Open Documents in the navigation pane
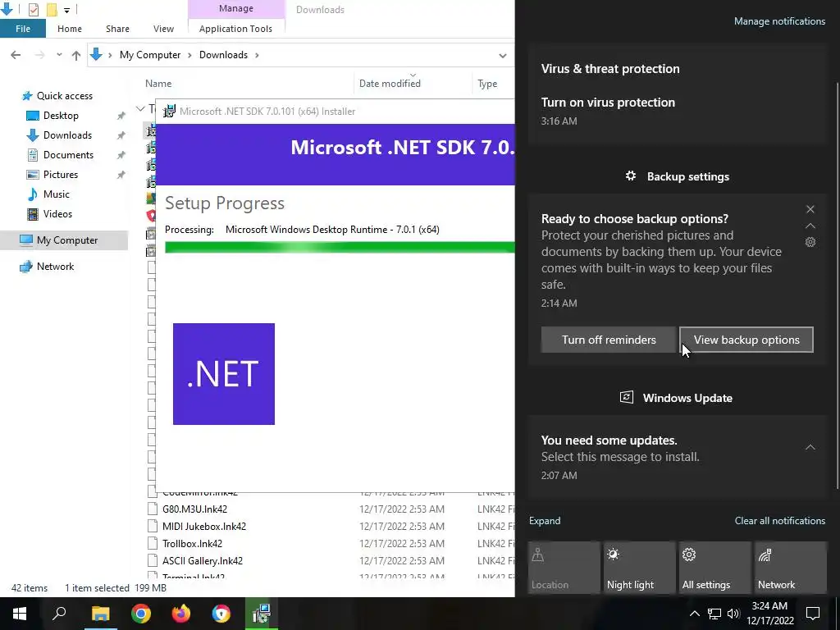 coord(68,155)
